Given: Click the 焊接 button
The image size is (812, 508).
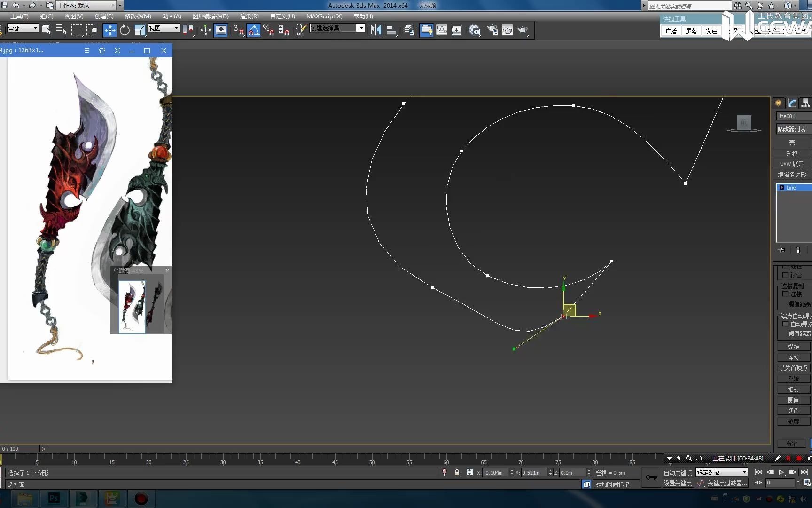Looking at the screenshot, I should (x=793, y=346).
